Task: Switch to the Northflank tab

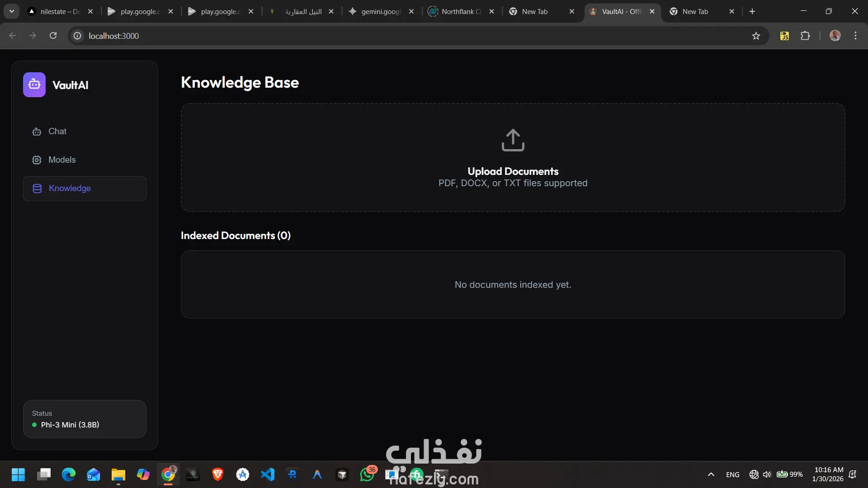Action: (x=457, y=11)
